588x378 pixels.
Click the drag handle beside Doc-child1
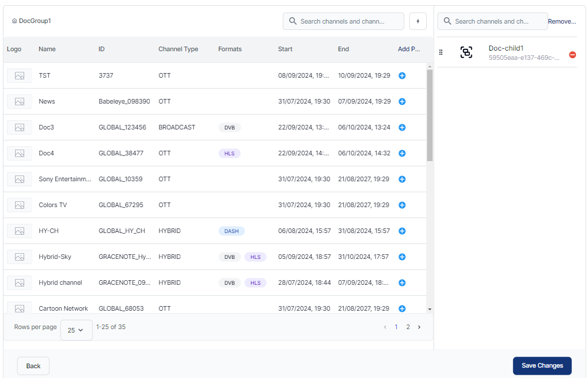441,52
